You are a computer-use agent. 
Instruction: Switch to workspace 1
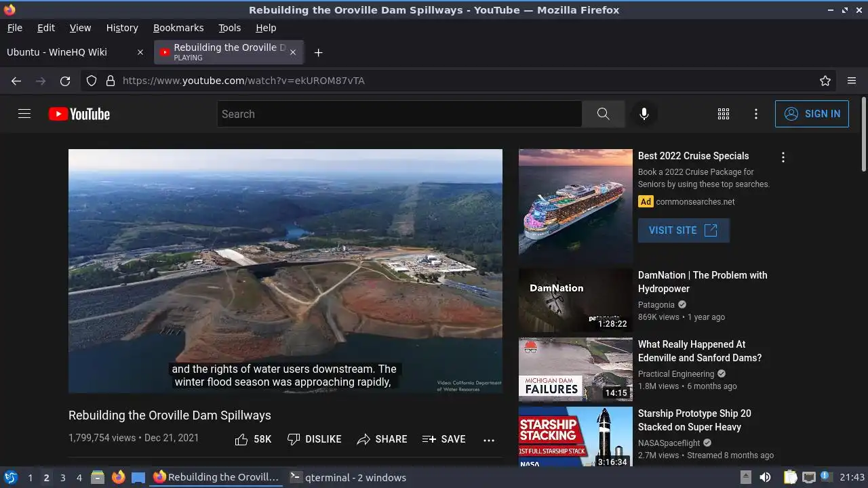tap(30, 478)
